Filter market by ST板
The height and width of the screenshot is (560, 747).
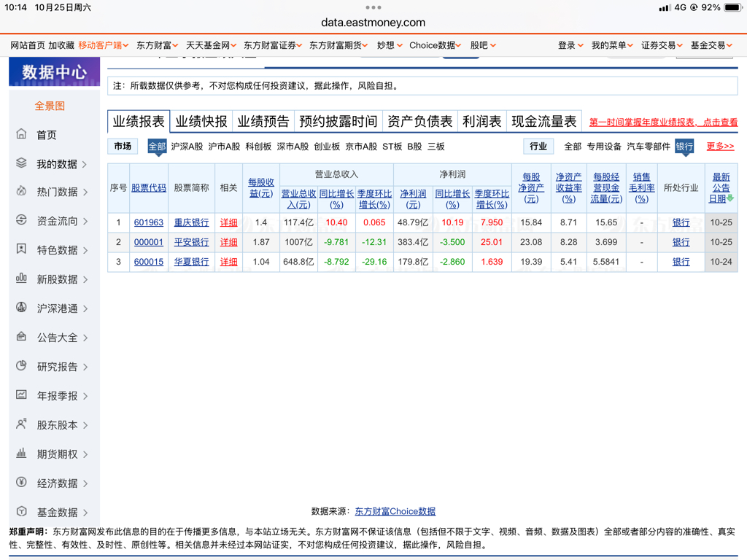(x=392, y=147)
